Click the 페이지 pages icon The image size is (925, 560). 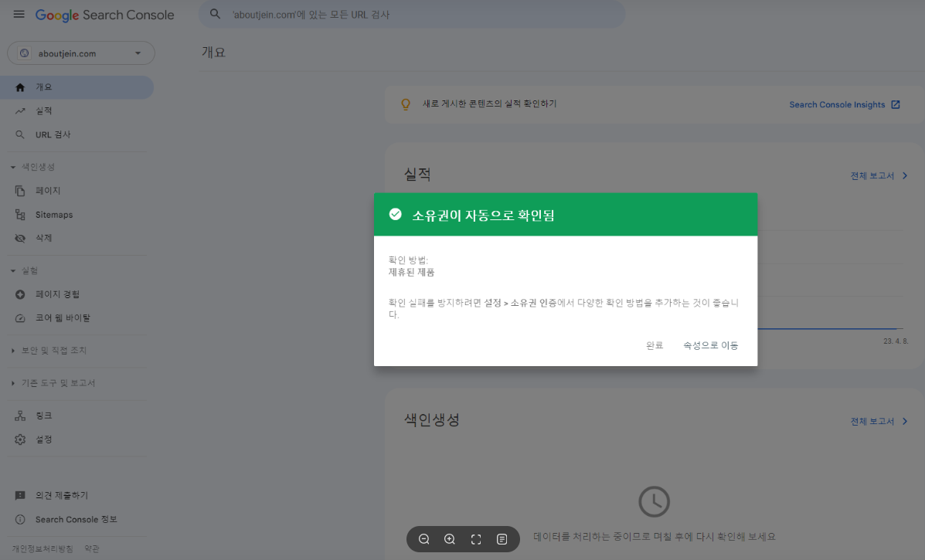pos(20,191)
